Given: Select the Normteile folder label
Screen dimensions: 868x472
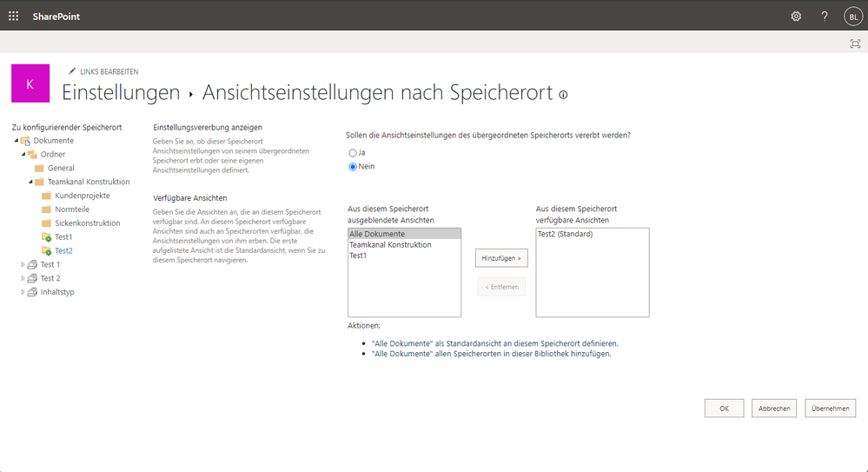Looking at the screenshot, I should (72, 209).
